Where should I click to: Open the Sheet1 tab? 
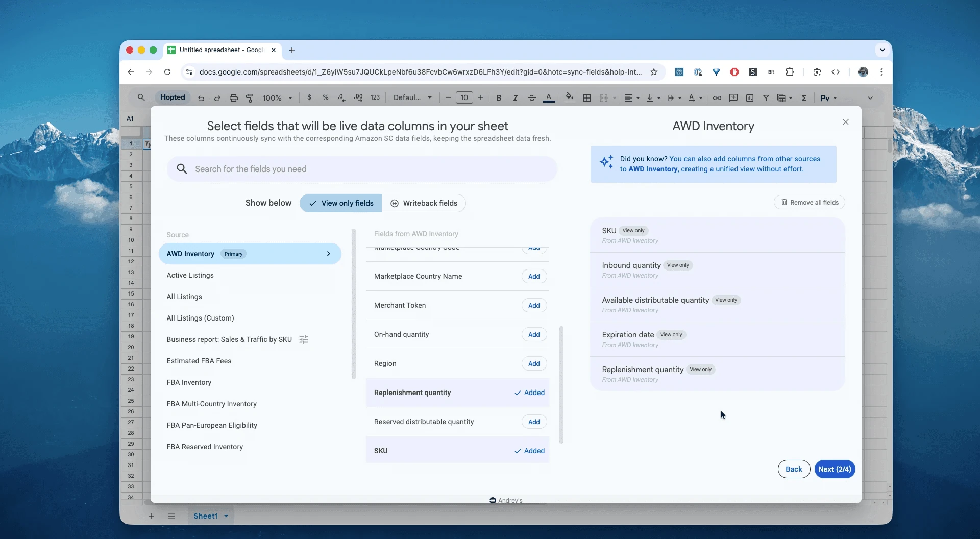point(210,516)
